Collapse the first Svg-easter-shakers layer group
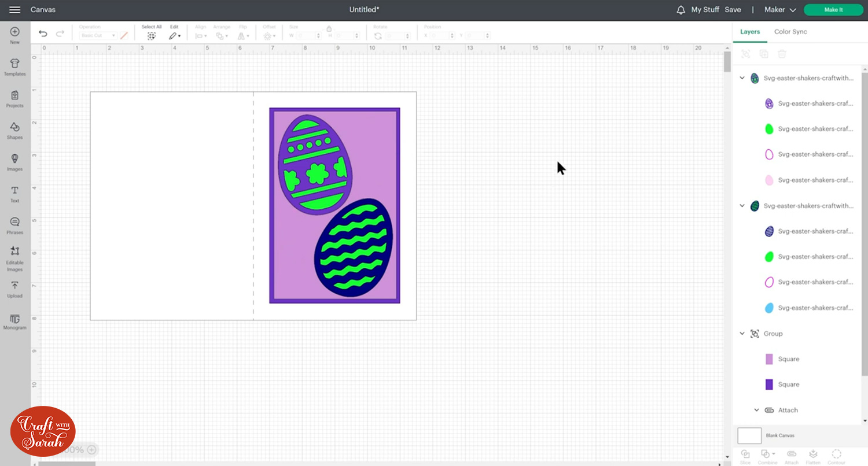This screenshot has height=466, width=868. click(742, 78)
